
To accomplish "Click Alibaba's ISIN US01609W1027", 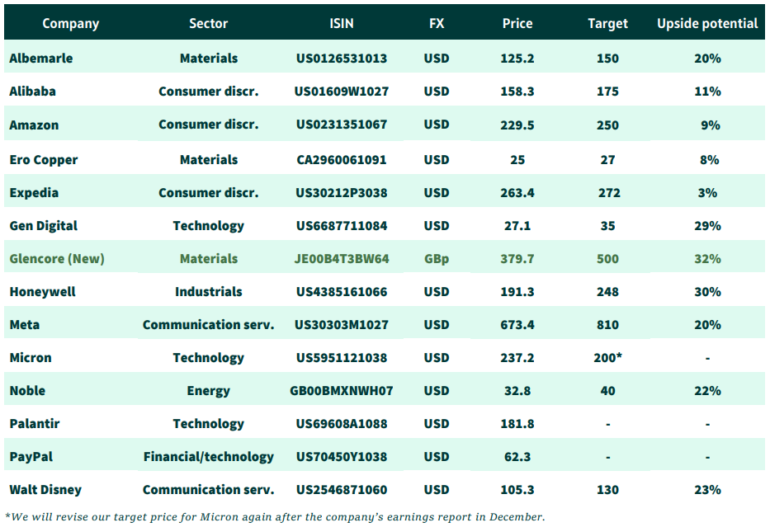I will pos(342,92).
